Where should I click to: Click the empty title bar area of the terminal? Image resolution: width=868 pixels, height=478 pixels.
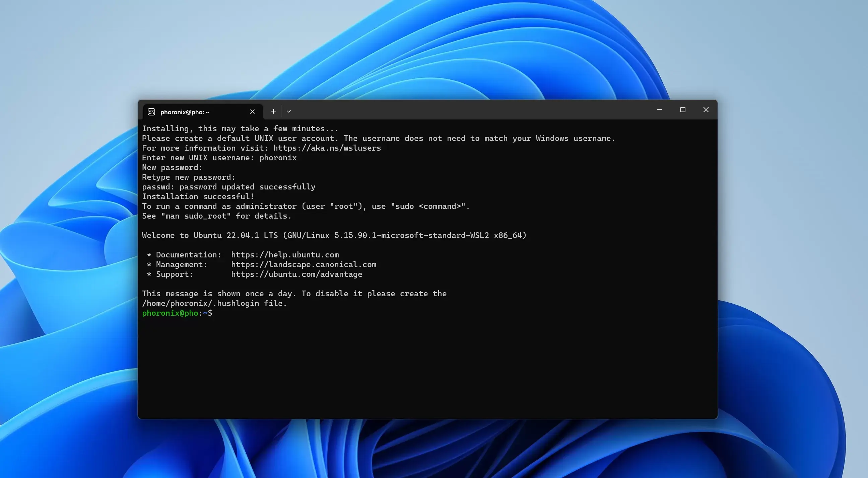point(472,110)
